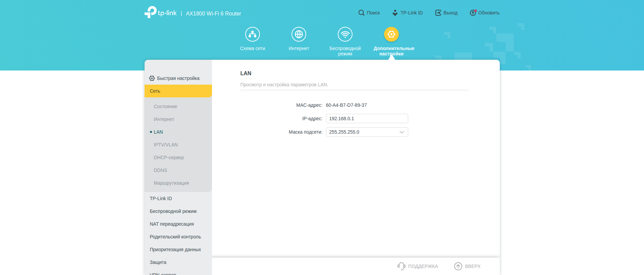
Task: Open the Схема сети network map icon
Action: pyautogui.click(x=252, y=34)
